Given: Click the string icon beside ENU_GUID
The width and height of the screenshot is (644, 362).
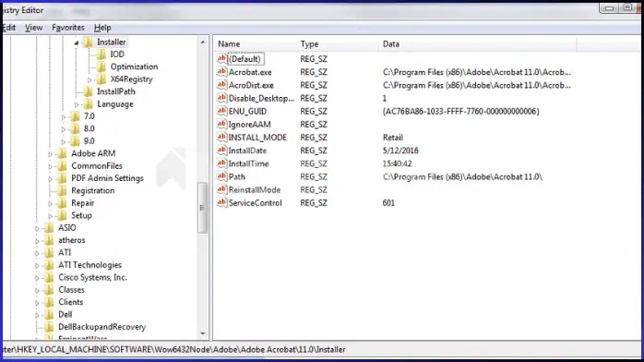Looking at the screenshot, I should click(221, 111).
